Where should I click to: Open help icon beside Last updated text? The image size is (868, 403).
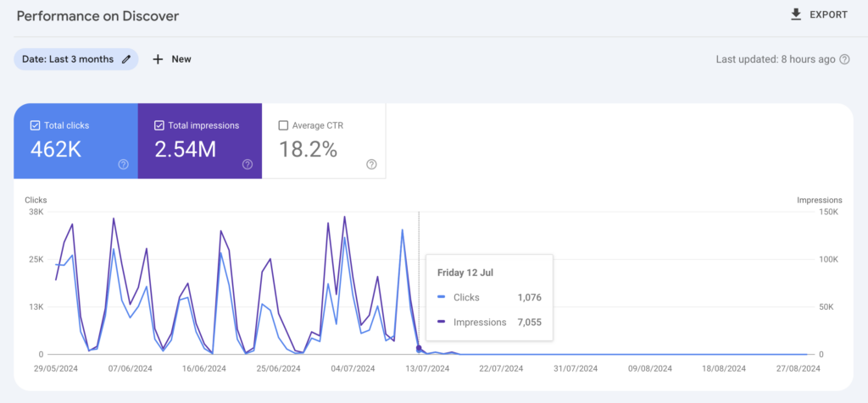843,59
